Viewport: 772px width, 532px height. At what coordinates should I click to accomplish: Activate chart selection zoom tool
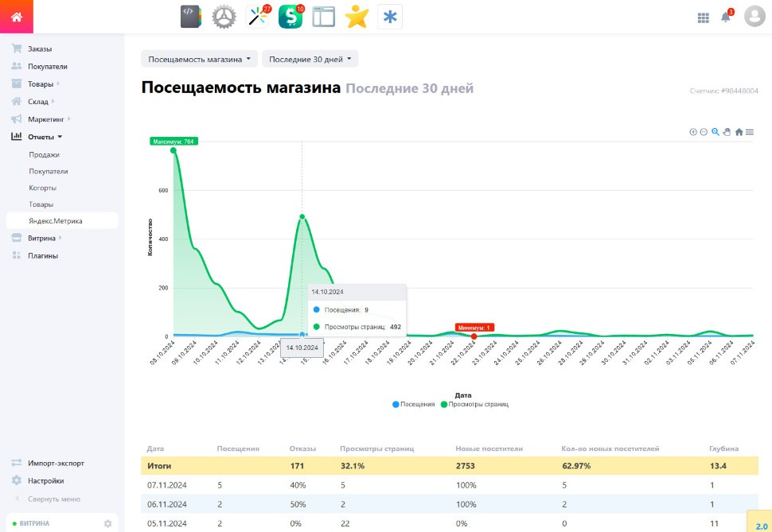(x=715, y=132)
